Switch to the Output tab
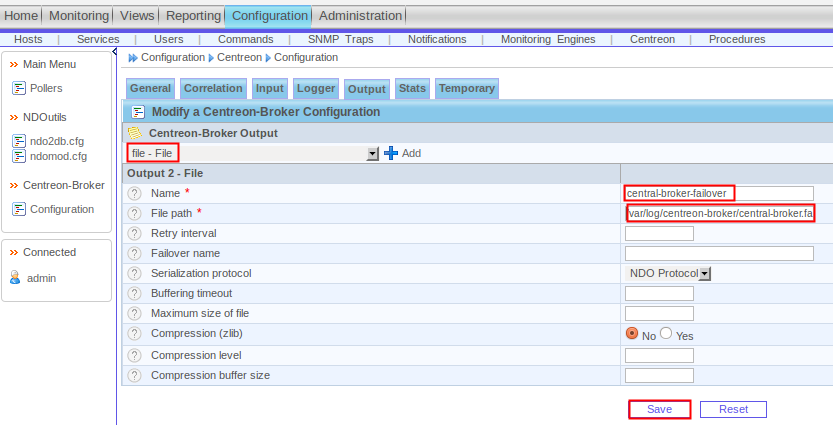This screenshot has width=833, height=425. pyautogui.click(x=367, y=89)
